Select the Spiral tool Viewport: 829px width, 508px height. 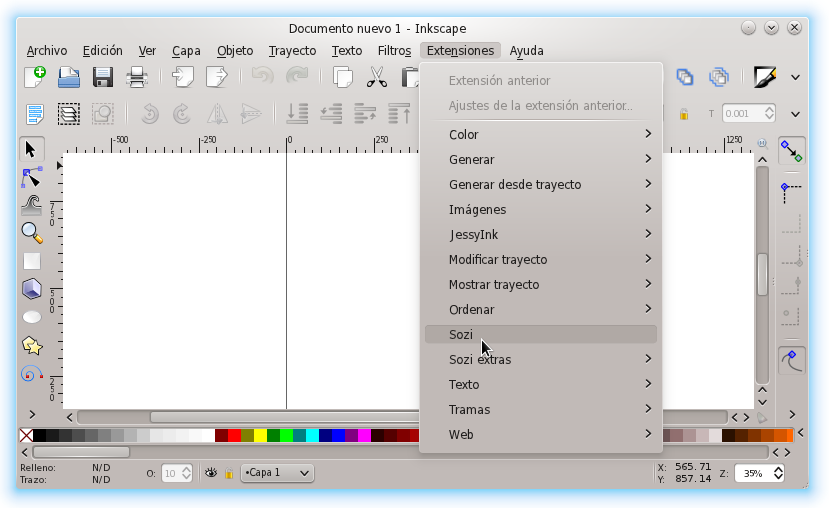pyautogui.click(x=32, y=374)
